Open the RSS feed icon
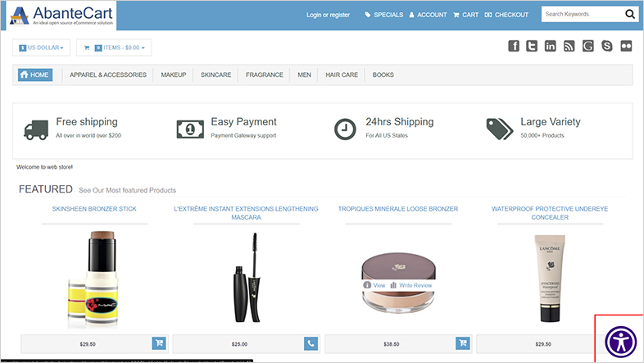Viewport: 644px width, 363px height. [x=569, y=46]
